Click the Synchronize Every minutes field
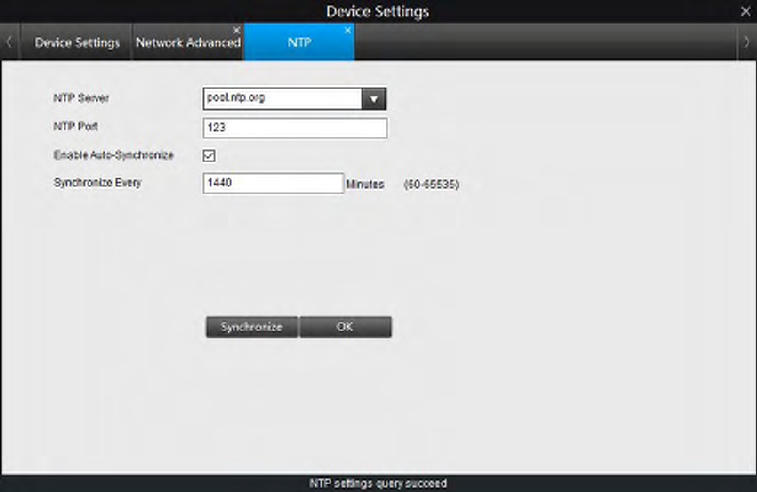 (273, 183)
